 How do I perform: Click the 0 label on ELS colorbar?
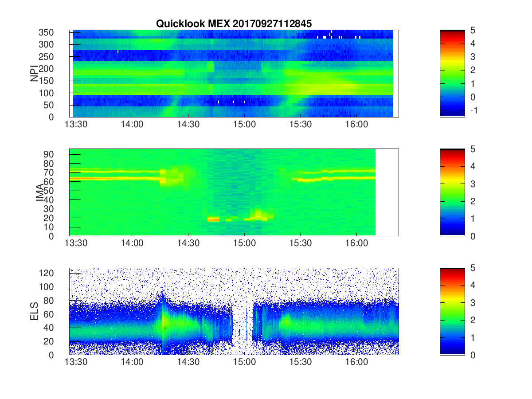tap(473, 355)
